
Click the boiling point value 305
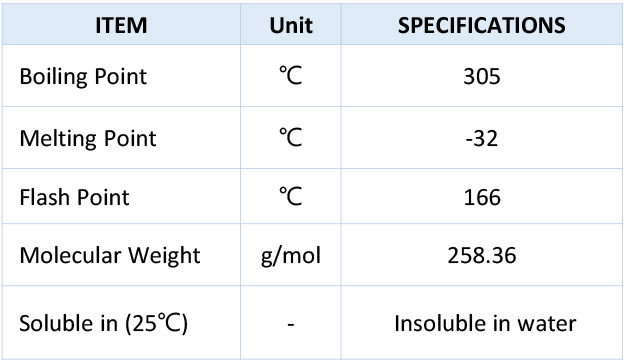click(x=481, y=76)
